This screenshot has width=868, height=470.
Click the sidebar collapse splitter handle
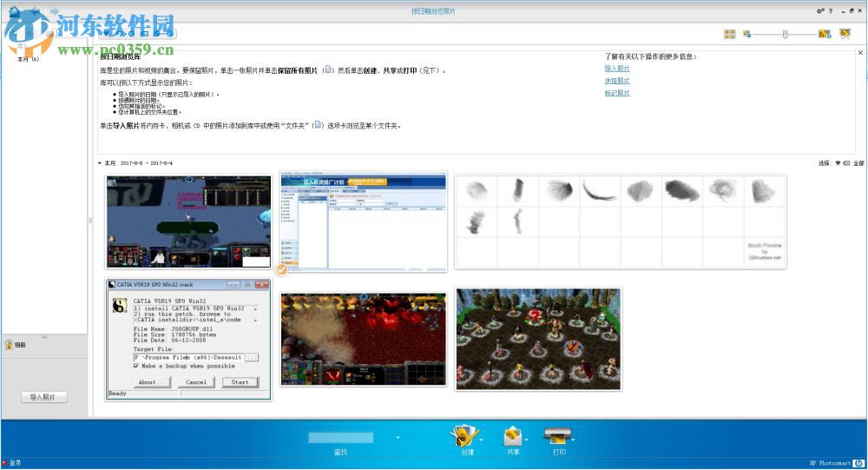(x=90, y=221)
